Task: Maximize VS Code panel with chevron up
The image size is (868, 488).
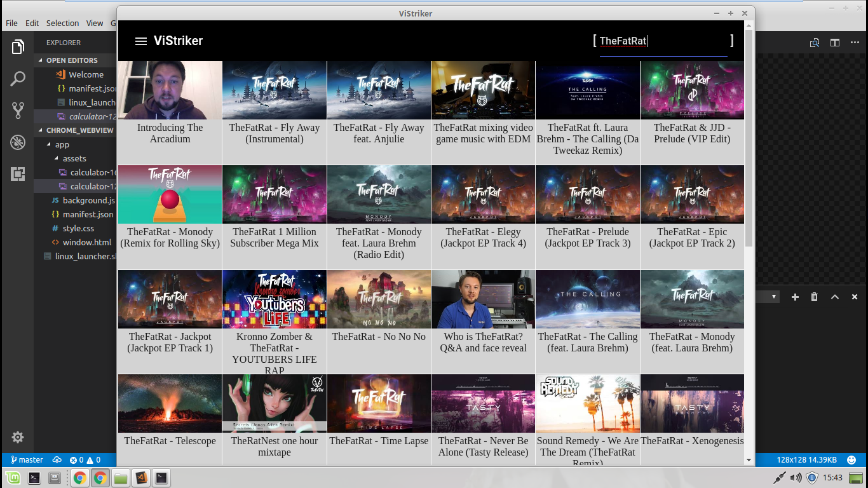Action: point(835,297)
